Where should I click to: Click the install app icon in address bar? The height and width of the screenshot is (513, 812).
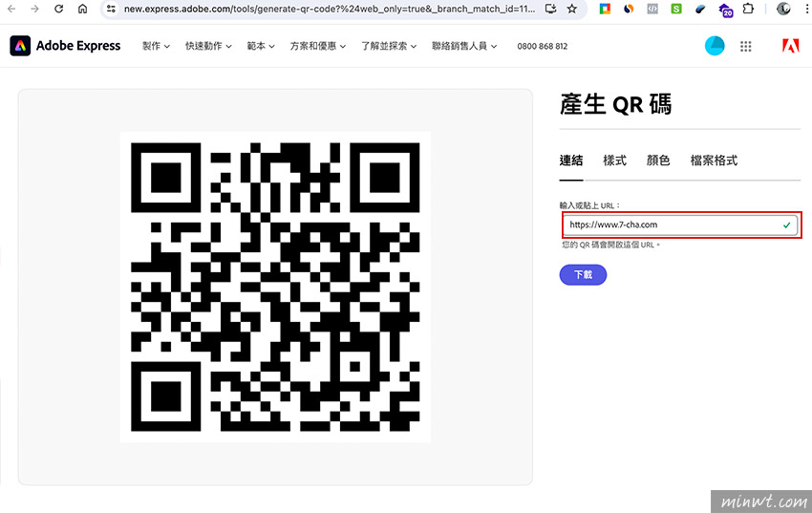tap(550, 9)
